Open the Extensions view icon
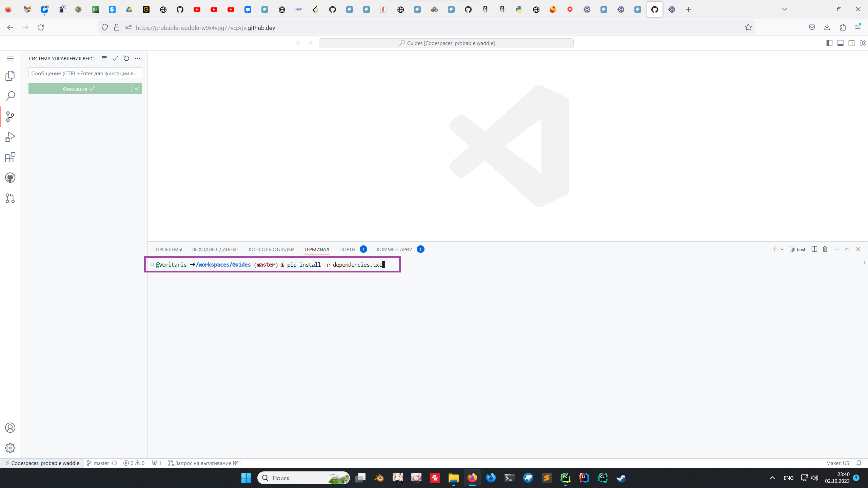 (10, 157)
